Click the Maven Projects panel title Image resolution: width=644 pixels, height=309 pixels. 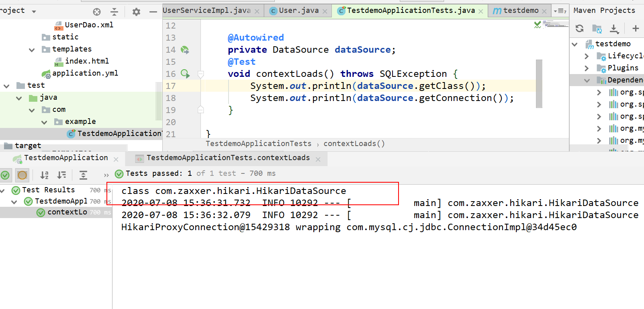point(604,10)
